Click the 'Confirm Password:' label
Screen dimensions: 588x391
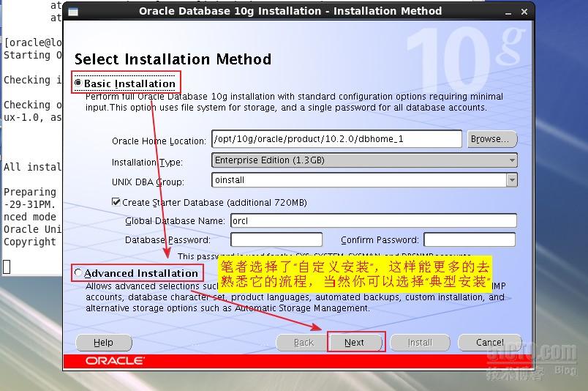coord(380,240)
